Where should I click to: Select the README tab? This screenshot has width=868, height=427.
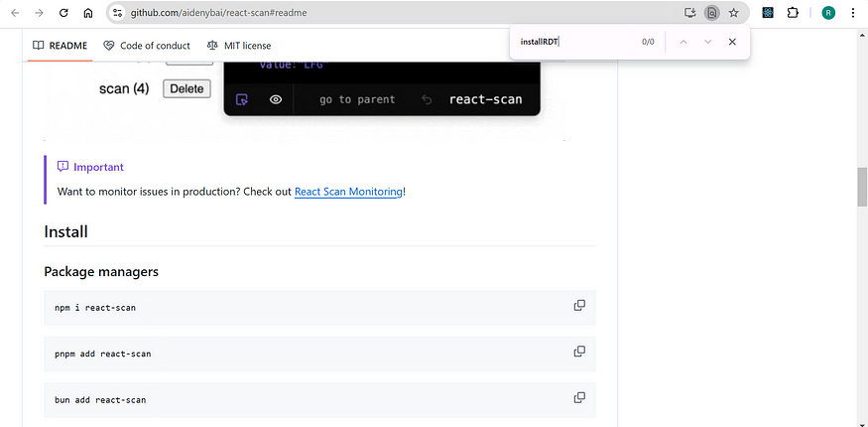[60, 46]
